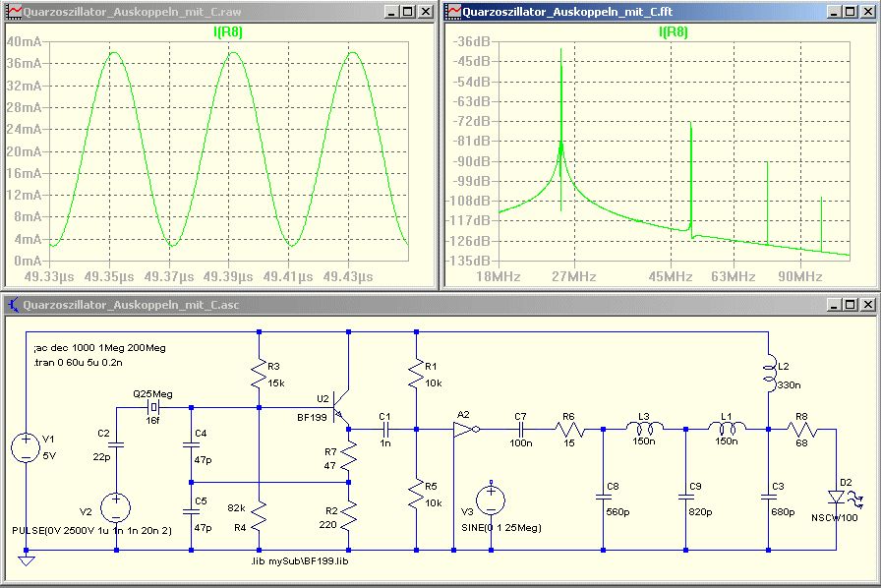
Task: Click the I(R8) trace label in FFT window
Action: (673, 32)
